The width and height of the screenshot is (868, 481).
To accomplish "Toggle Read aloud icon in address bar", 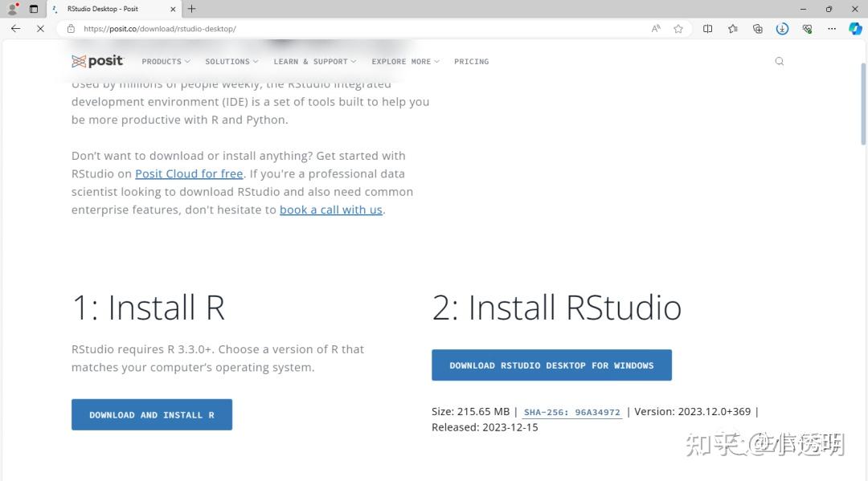I will [x=656, y=29].
